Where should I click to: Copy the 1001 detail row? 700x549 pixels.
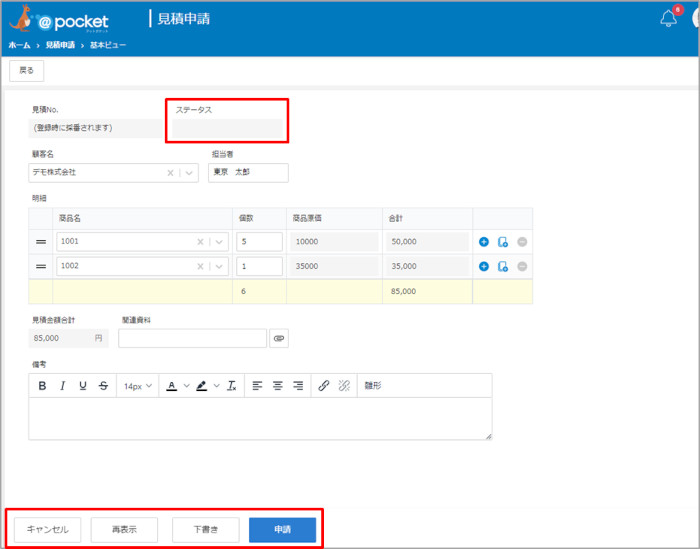click(x=503, y=241)
